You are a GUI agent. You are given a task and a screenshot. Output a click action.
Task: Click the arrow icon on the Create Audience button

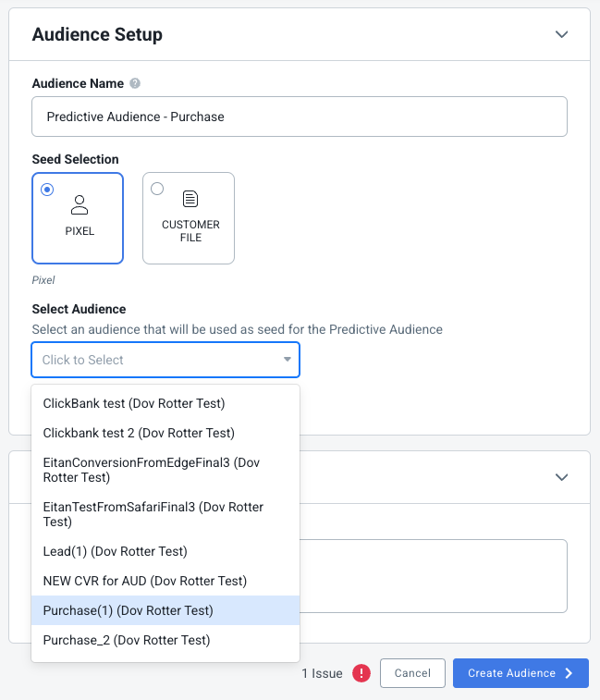569,673
